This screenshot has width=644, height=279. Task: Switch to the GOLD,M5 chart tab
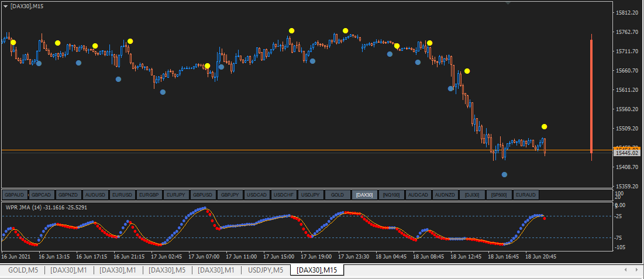23,270
